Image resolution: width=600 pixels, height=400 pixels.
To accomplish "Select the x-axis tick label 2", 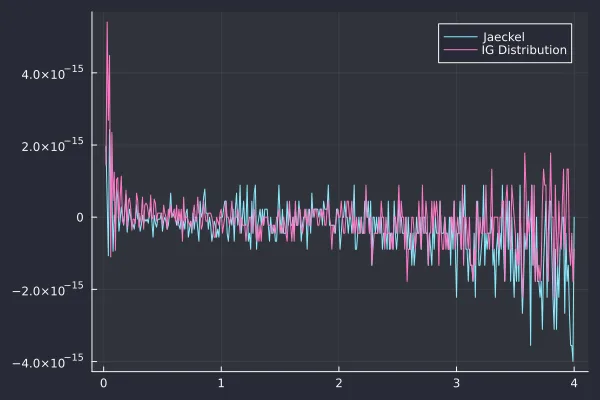I will click(x=339, y=384).
